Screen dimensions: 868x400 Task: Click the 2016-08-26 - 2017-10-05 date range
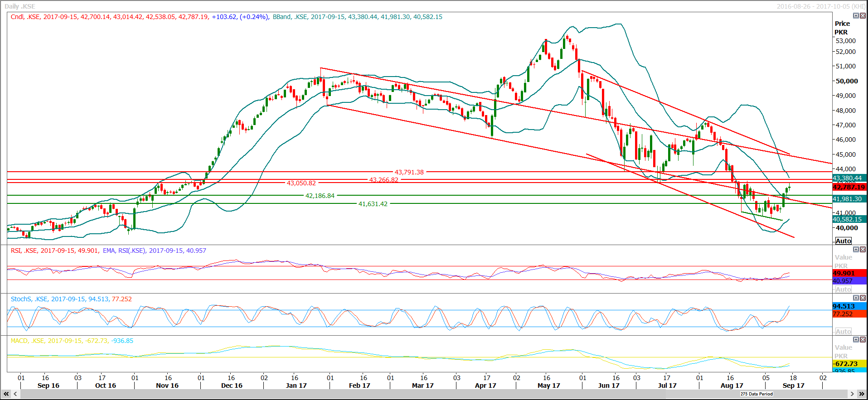tap(821, 6)
